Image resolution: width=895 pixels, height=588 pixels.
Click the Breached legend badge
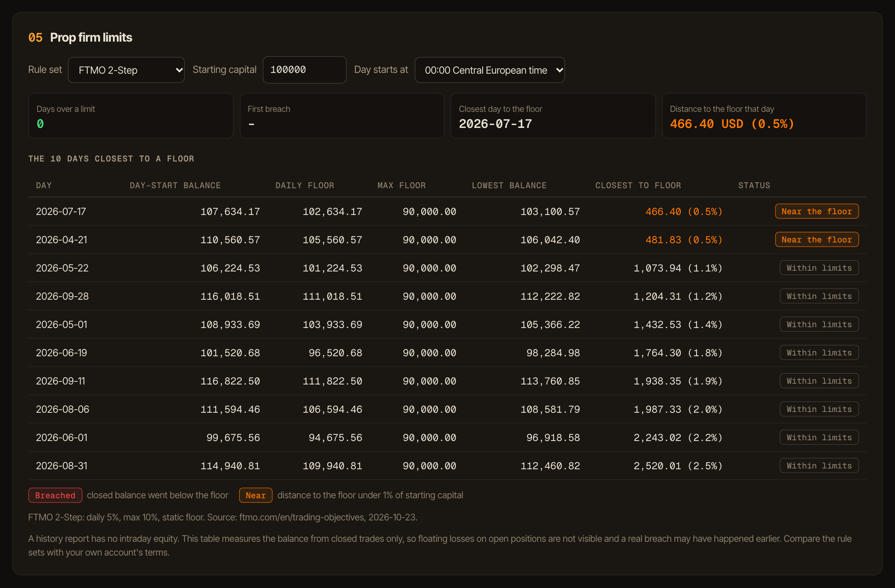point(55,495)
